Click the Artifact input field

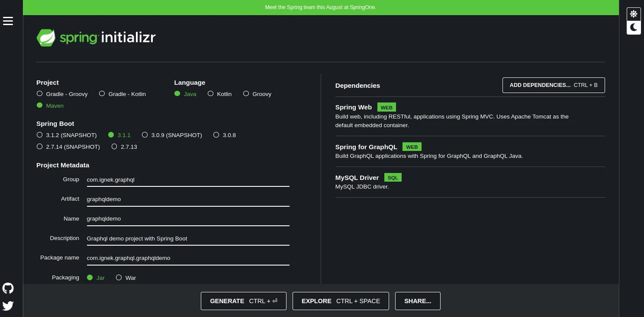point(188,199)
